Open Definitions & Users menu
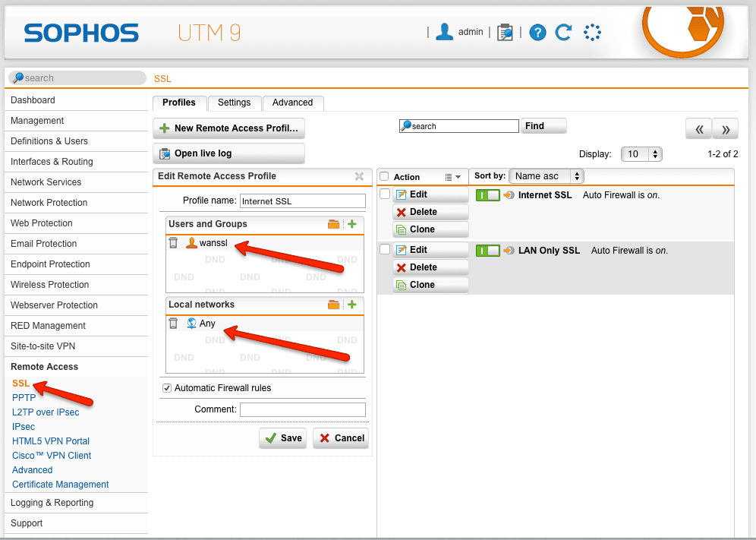756x540 pixels. click(x=76, y=141)
